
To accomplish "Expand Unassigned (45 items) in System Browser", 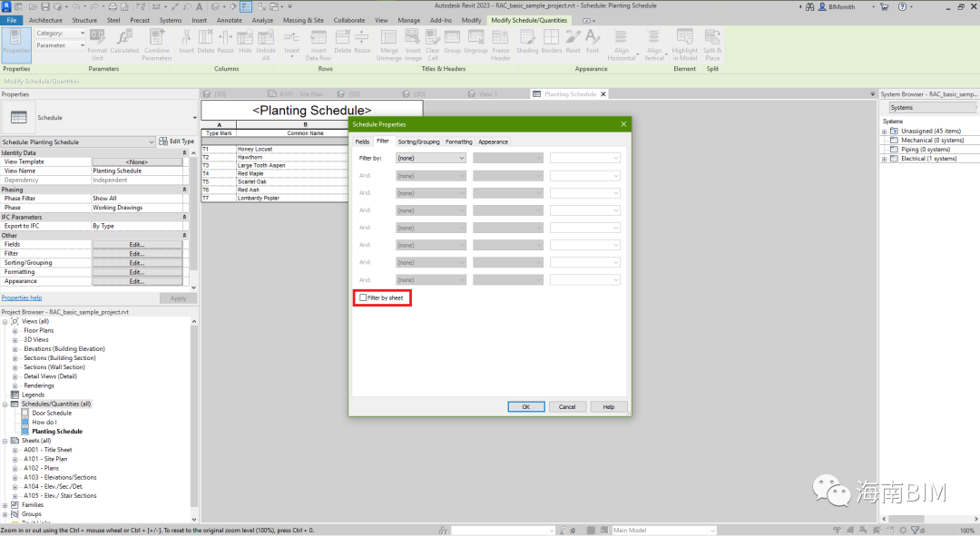I will click(885, 132).
